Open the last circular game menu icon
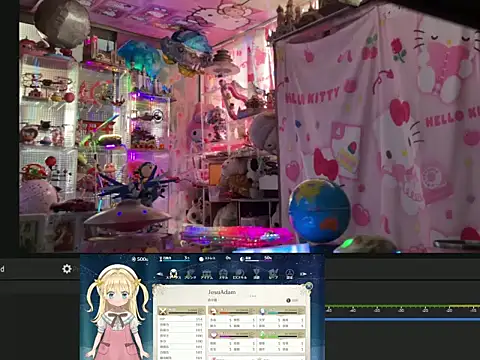The height and width of the screenshot is (360, 480). coord(290,274)
